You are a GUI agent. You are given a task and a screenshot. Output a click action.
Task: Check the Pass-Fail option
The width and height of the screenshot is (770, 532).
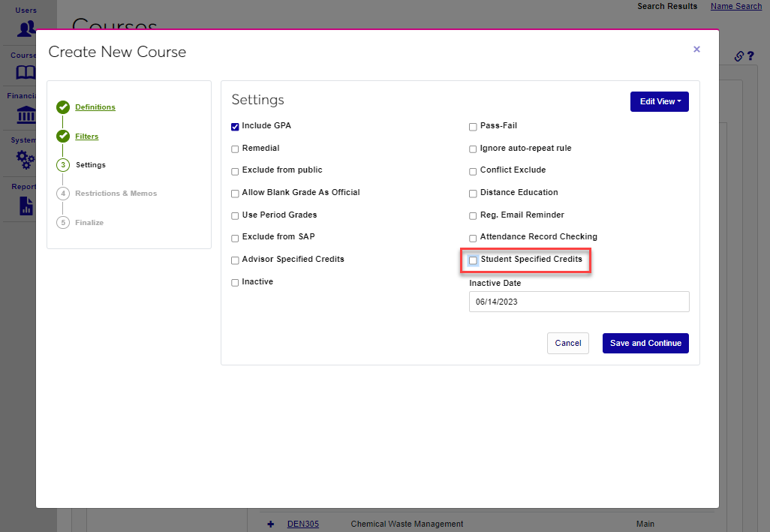(x=473, y=127)
